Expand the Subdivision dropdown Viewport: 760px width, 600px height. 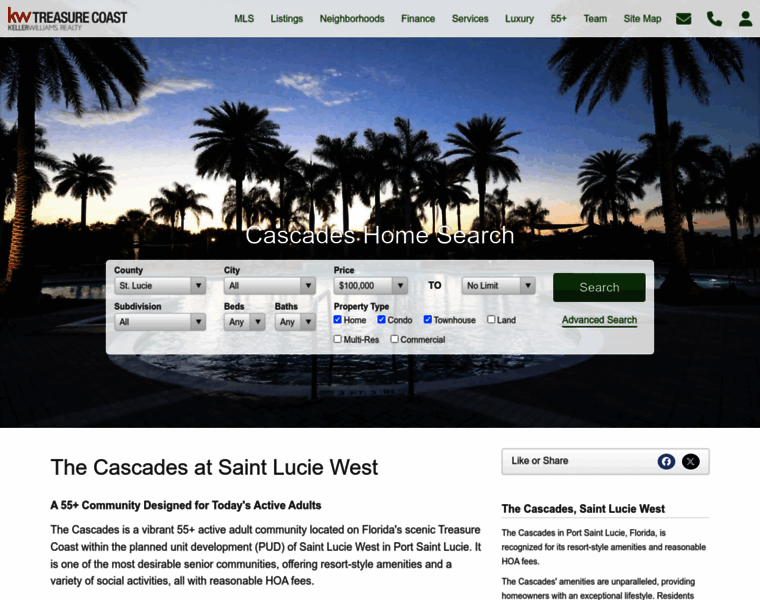160,322
